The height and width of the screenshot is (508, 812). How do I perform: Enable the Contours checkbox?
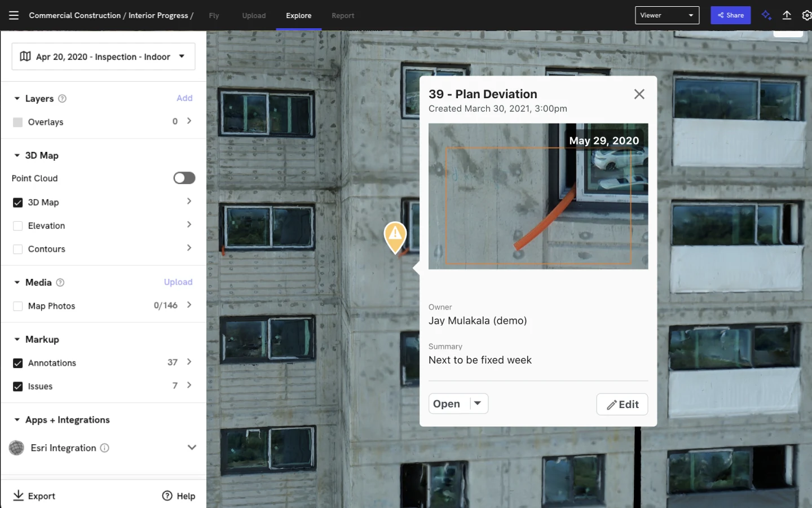point(18,249)
